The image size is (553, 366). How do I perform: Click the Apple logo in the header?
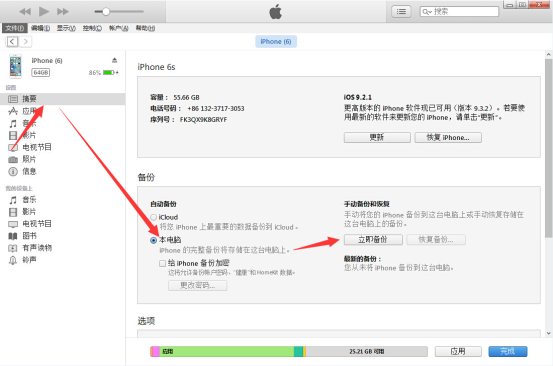click(x=276, y=12)
